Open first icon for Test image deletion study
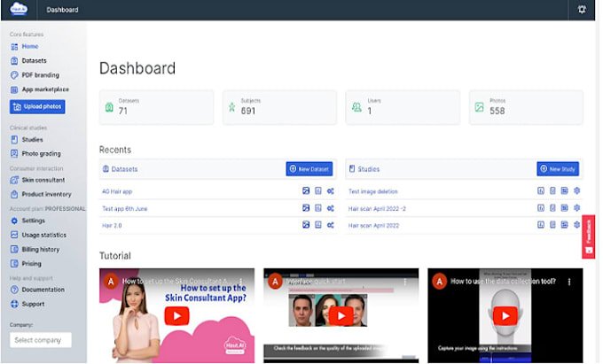The width and height of the screenshot is (603, 364). point(541,190)
